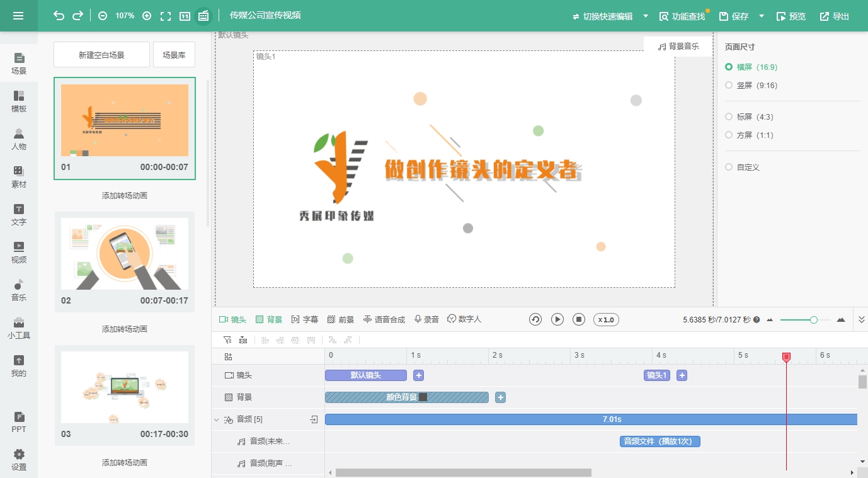Viewport: 868px width, 478px height.
Task: Select 标屏 (4:3) page size
Action: point(749,117)
